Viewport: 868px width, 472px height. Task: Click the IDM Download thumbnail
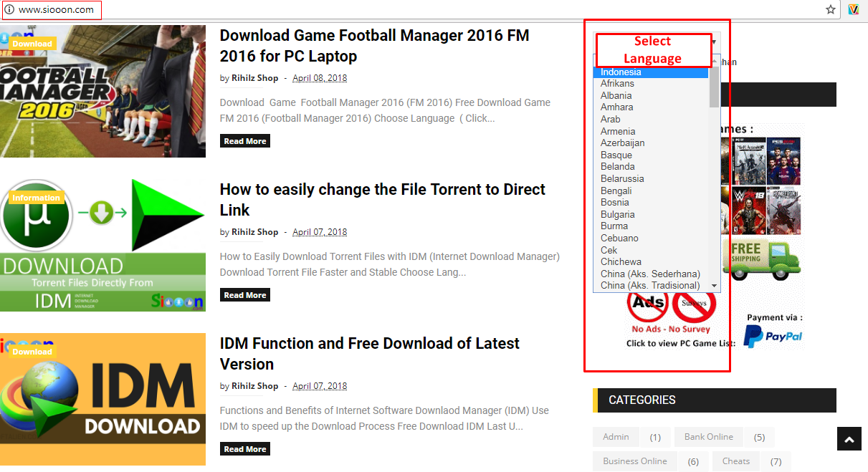(x=102, y=400)
